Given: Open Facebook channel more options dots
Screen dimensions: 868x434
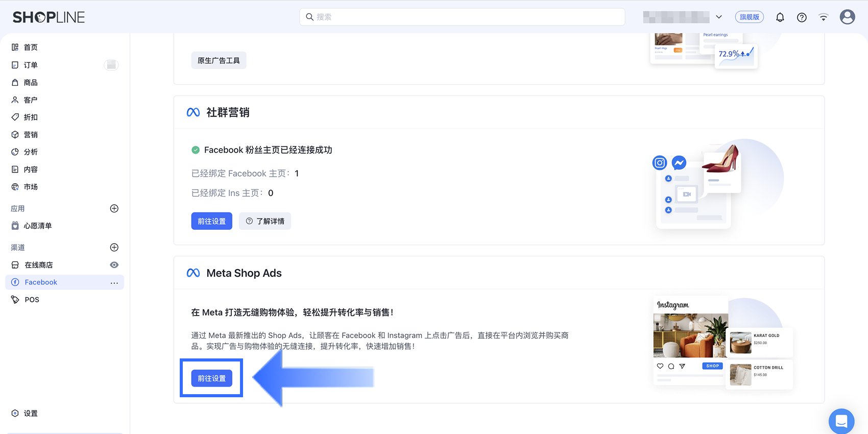Looking at the screenshot, I should point(114,282).
